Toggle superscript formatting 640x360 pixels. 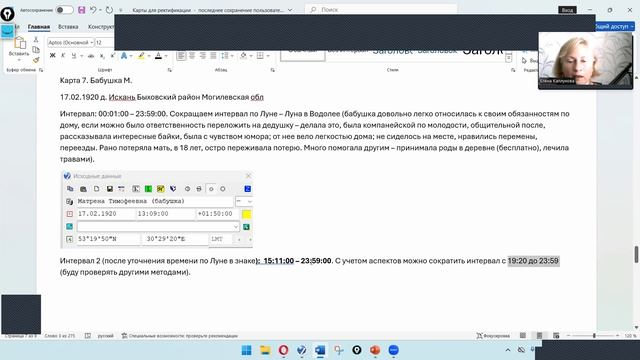(x=113, y=56)
